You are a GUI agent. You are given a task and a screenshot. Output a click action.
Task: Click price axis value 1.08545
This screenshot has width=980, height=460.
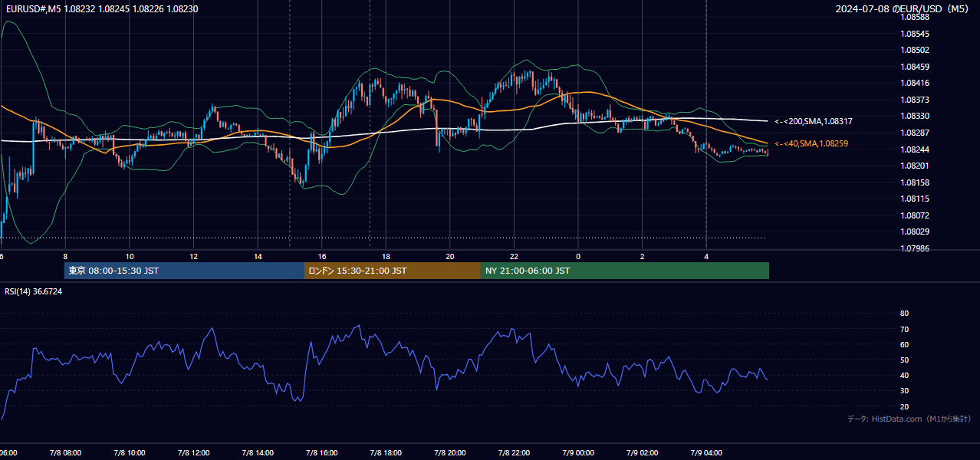tap(914, 34)
